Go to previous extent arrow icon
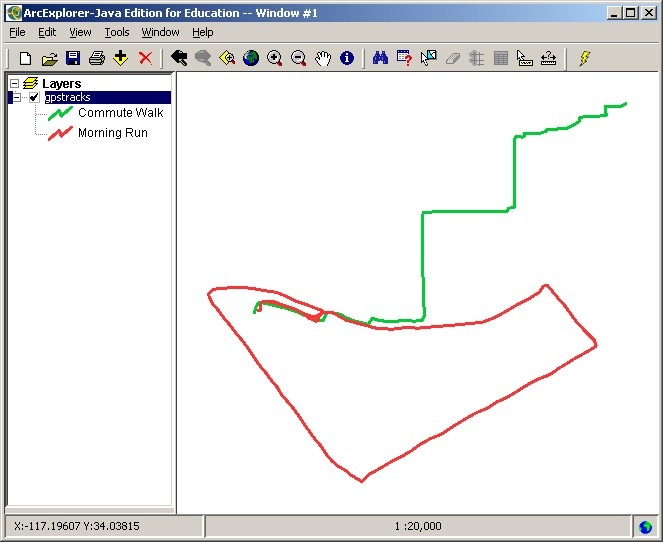This screenshot has height=542, width=663. (179, 58)
